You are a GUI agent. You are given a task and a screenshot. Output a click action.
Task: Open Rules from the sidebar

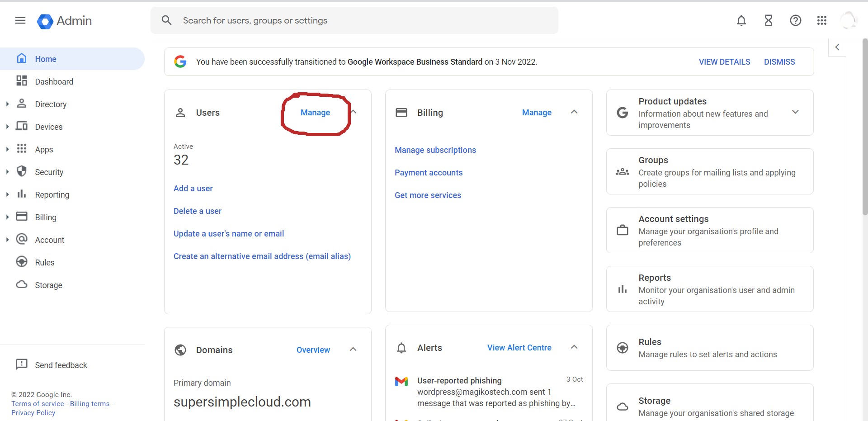72,262
